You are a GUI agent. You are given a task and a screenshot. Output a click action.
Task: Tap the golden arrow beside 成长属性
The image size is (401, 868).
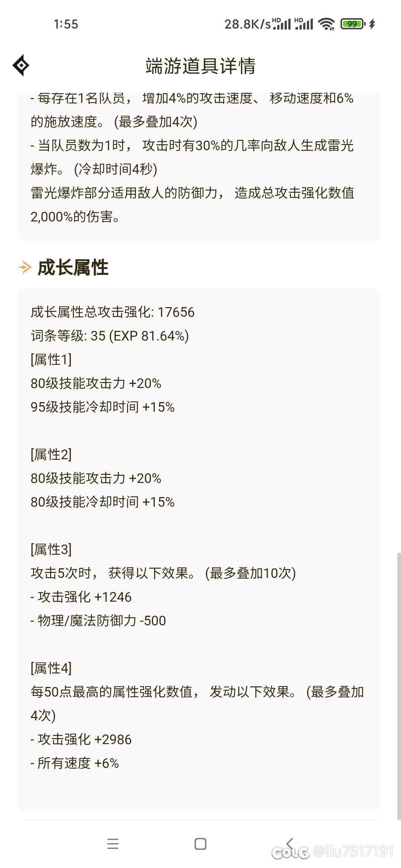(x=25, y=267)
